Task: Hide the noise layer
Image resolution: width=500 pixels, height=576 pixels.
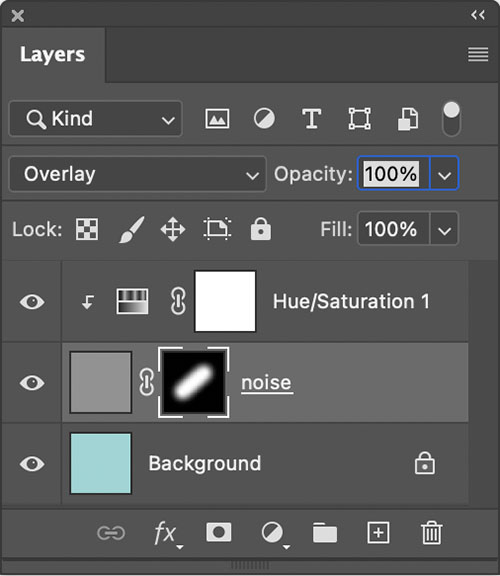Action: coord(32,383)
